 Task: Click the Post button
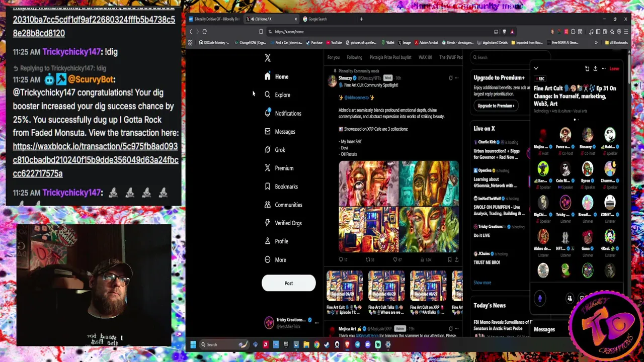(x=289, y=283)
